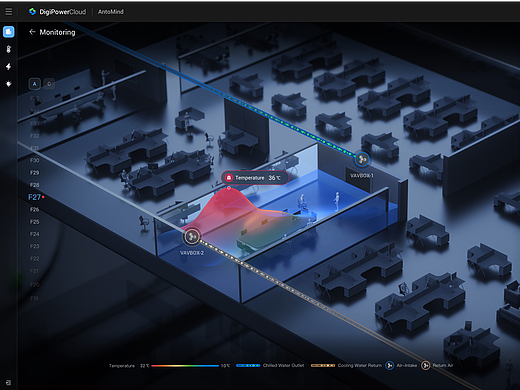Select the thermometer sidebar icon
520x390 pixels.
point(9,49)
